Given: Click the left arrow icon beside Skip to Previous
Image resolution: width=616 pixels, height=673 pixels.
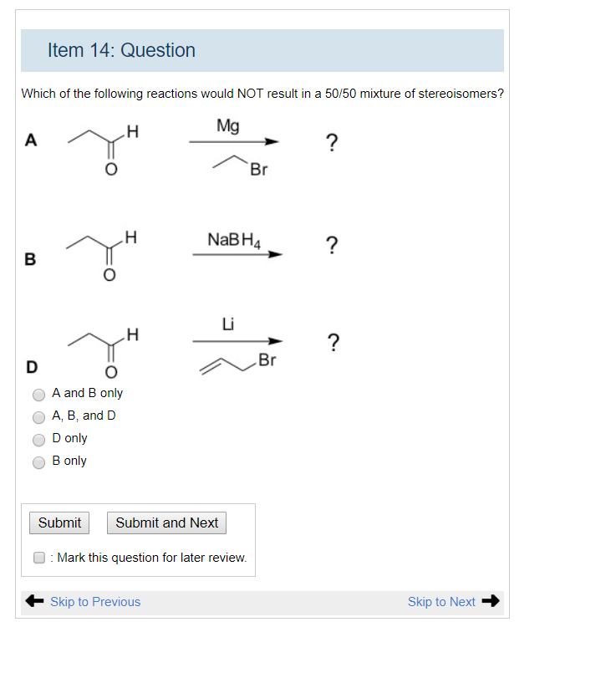Looking at the screenshot, I should tap(33, 601).
